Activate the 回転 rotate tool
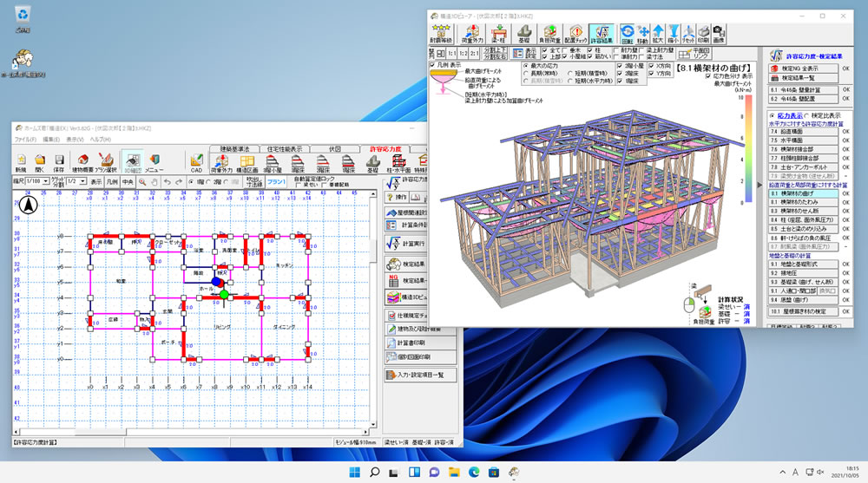 pos(628,34)
